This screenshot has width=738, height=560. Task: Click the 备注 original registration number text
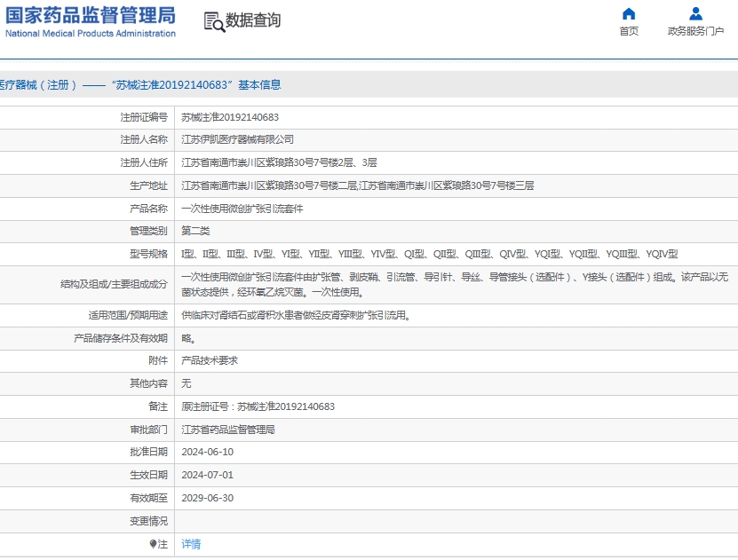tap(258, 406)
